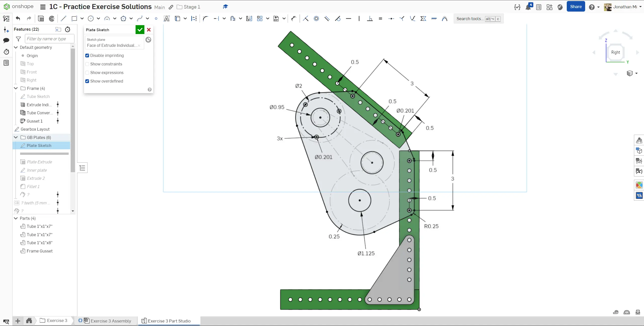Select the center point circle tool
This screenshot has width=644, height=326.
click(91, 18)
